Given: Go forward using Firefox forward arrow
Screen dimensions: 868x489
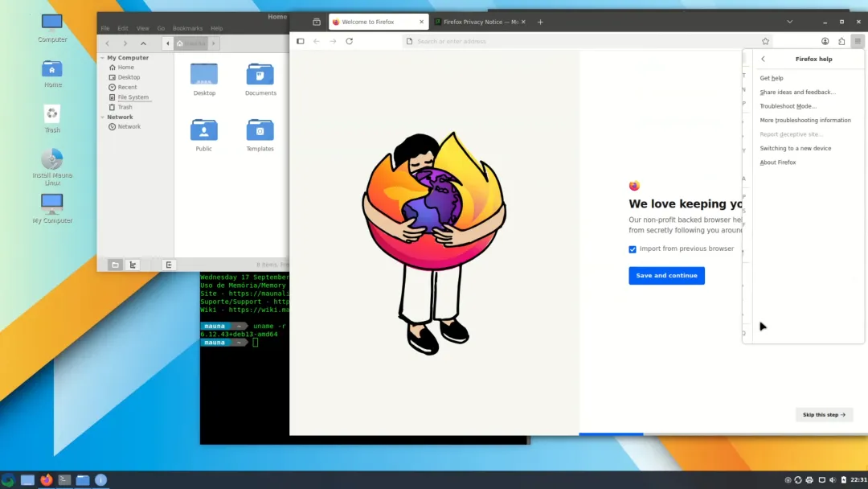Looking at the screenshot, I should 333,41.
